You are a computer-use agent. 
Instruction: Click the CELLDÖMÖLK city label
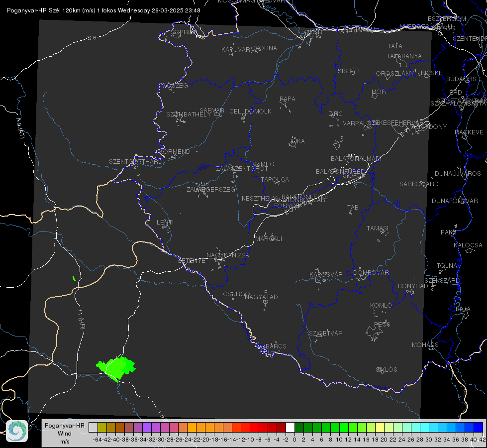click(250, 111)
